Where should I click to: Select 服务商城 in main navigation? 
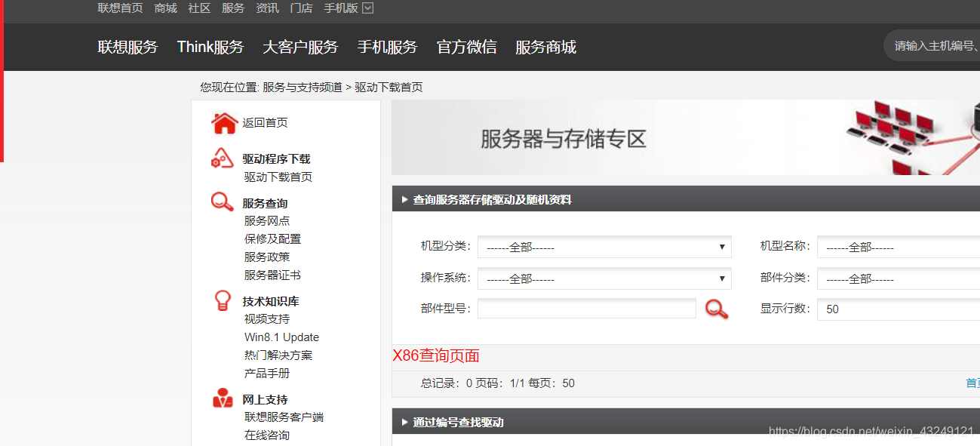tap(545, 47)
